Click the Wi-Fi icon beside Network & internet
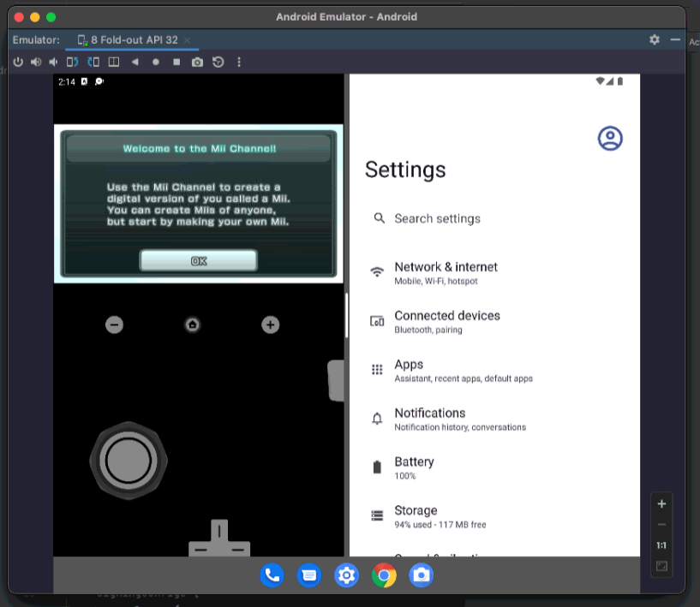 click(x=377, y=271)
